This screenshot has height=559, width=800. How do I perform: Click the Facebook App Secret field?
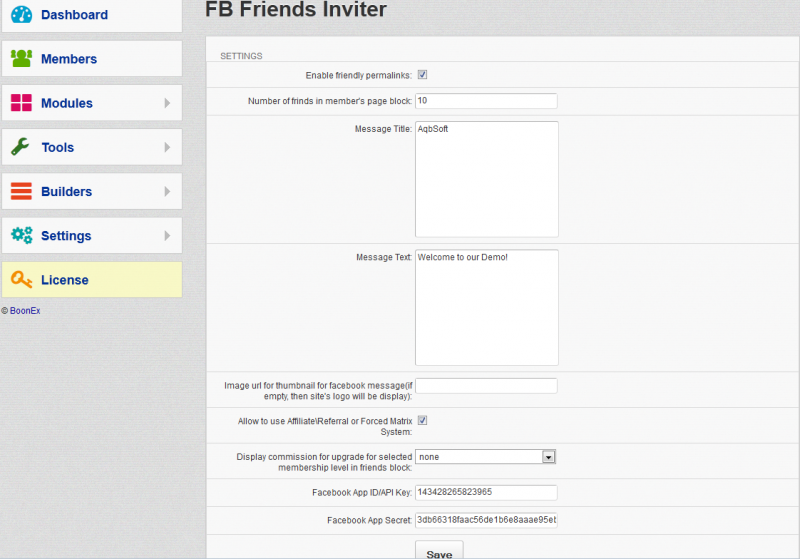tap(486, 520)
